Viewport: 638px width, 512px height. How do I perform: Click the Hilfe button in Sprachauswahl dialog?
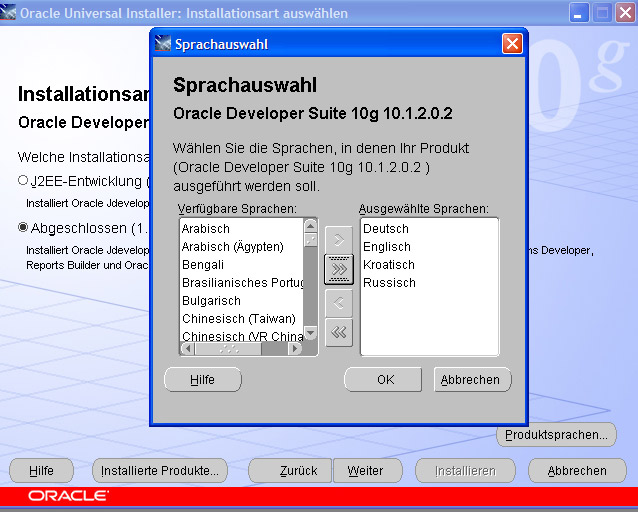pyautogui.click(x=203, y=379)
